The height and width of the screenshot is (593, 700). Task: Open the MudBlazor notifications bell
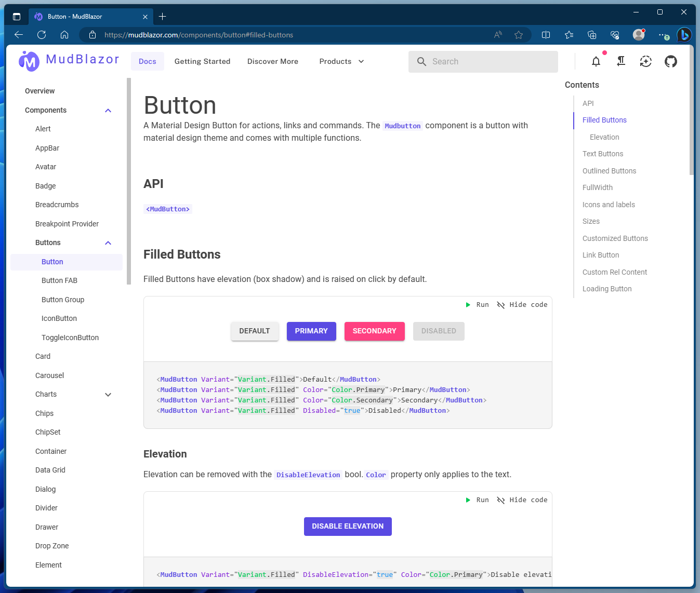596,61
